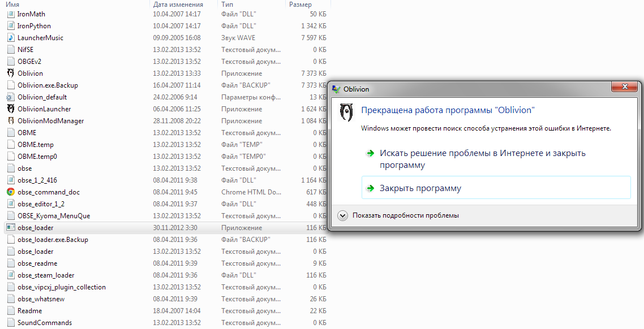Click the OBGEv2 text document icon
644x329 pixels.
click(x=11, y=61)
